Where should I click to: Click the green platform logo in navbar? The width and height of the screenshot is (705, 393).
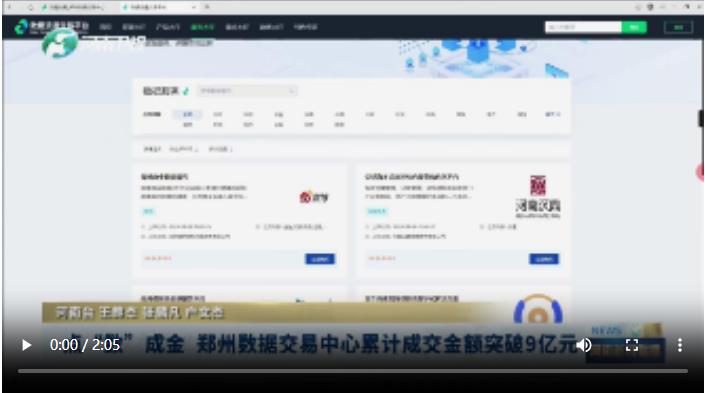(52, 27)
